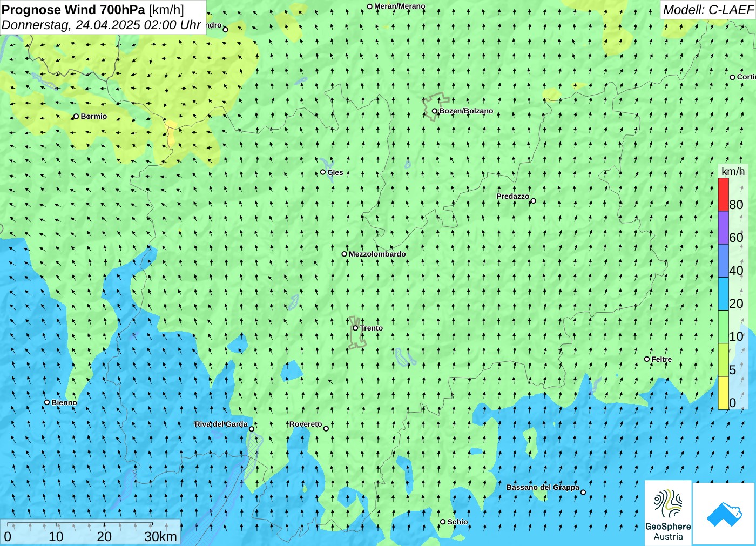This screenshot has height=546, width=756.
Task: Click the Bozen/Bolzano city marker
Action: pyautogui.click(x=434, y=111)
